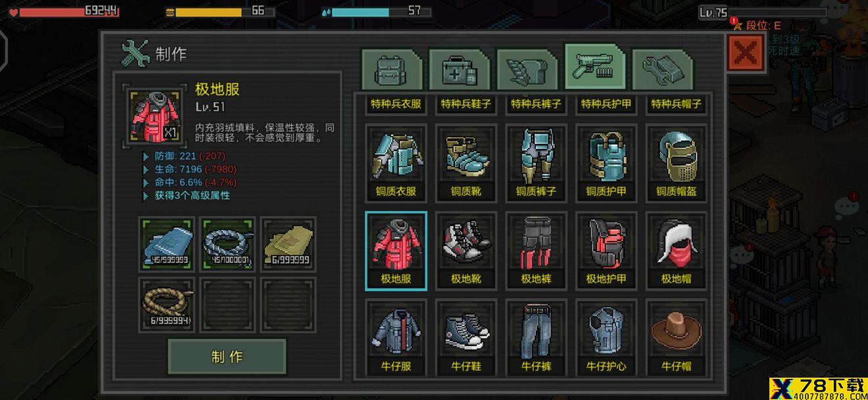Image resolution: width=868 pixels, height=400 pixels.
Task: Open the weapons pistol tab
Action: (595, 67)
